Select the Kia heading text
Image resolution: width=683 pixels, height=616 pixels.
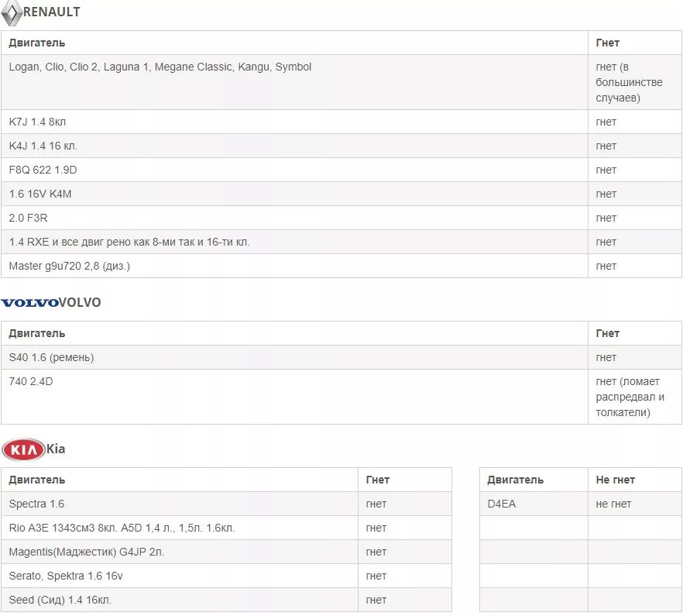[56, 449]
